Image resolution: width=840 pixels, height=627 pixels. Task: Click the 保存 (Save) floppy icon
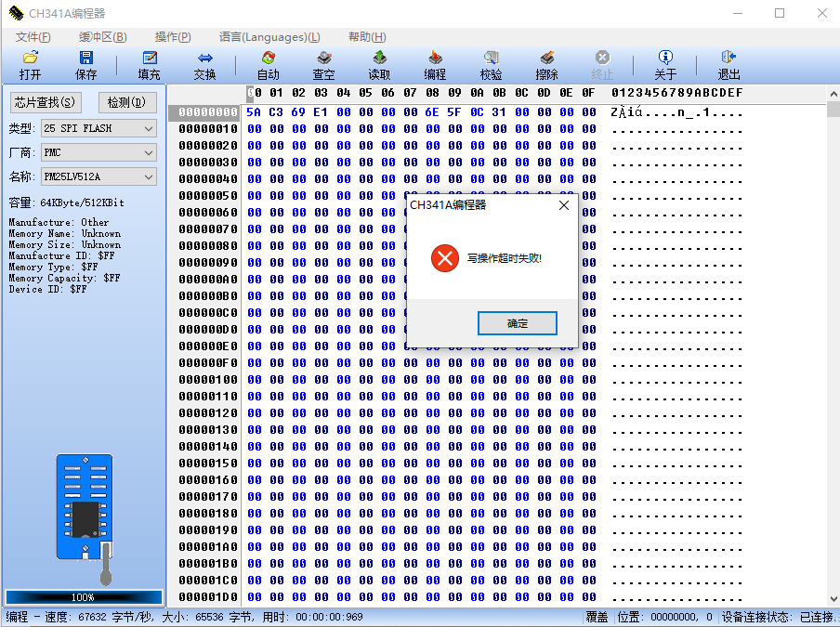click(x=85, y=58)
